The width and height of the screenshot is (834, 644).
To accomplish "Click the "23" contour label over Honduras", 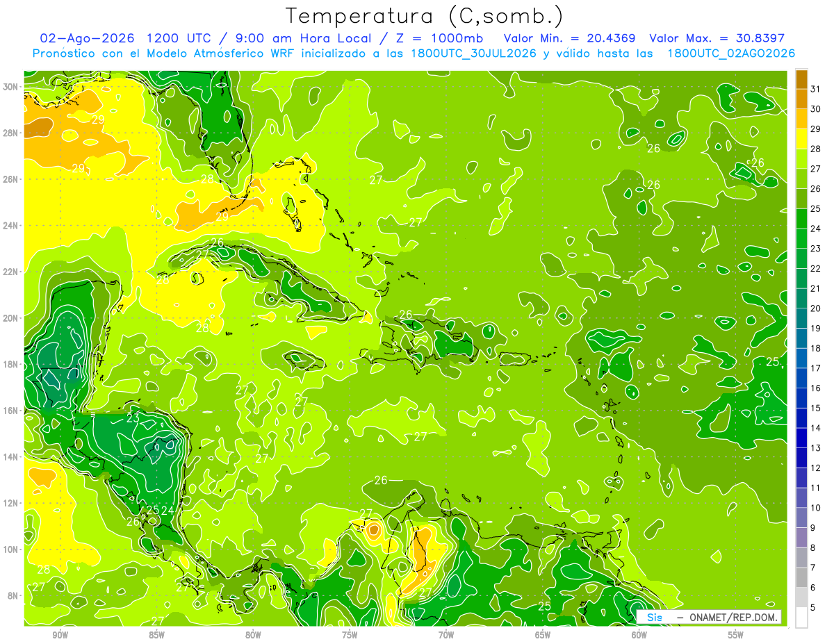I will click(x=133, y=418).
